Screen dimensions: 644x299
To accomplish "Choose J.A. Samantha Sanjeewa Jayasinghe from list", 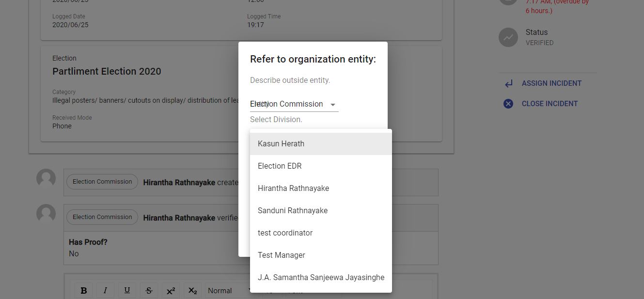I will coord(321,277).
